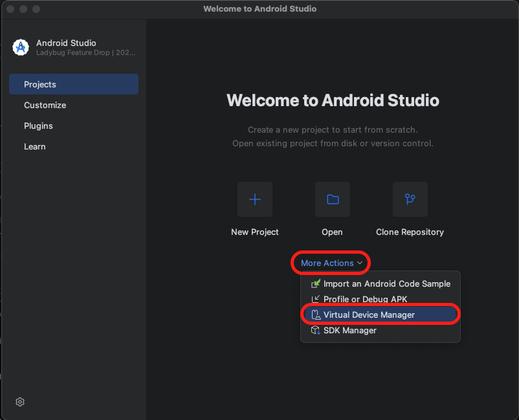Choose Import an Android Code Sample
The width and height of the screenshot is (519, 420).
381,283
